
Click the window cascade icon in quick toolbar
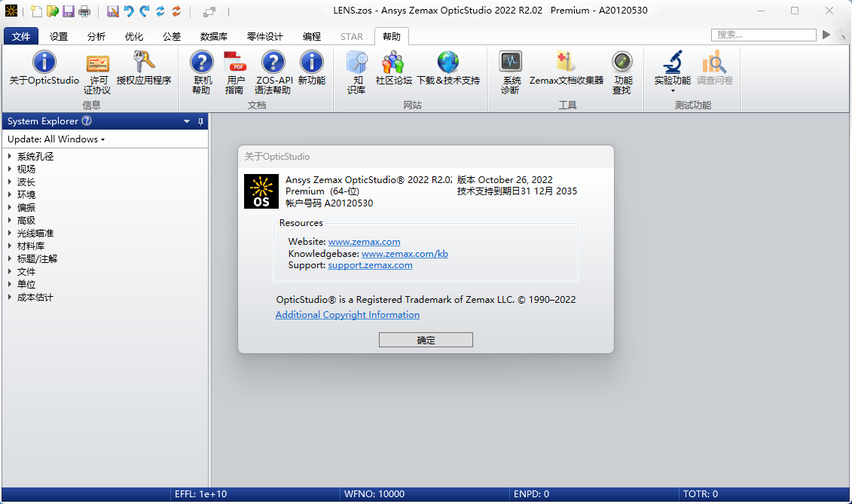tap(209, 11)
